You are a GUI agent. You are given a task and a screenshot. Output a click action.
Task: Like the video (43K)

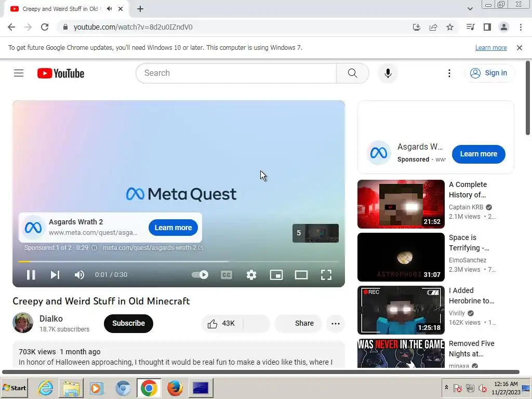(222, 323)
